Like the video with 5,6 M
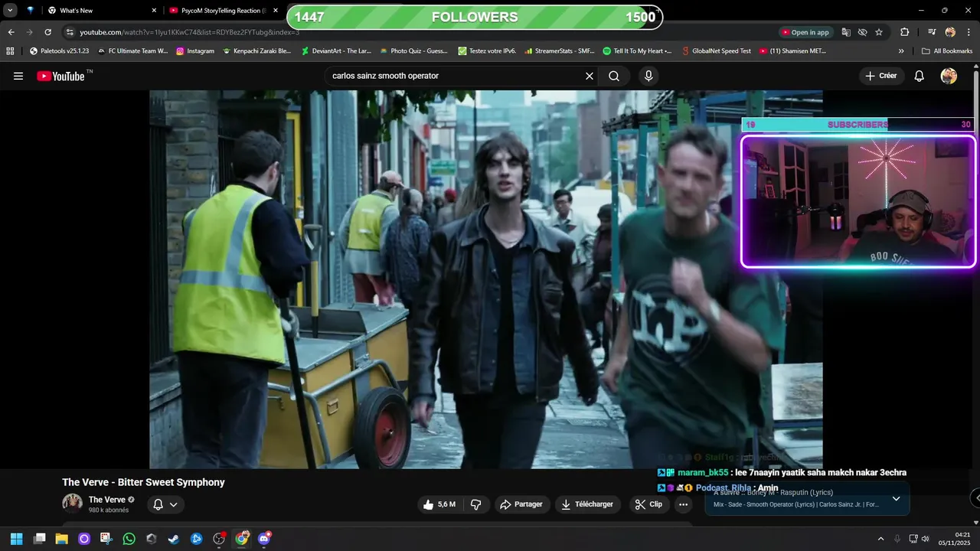This screenshot has height=551, width=980. click(x=439, y=504)
